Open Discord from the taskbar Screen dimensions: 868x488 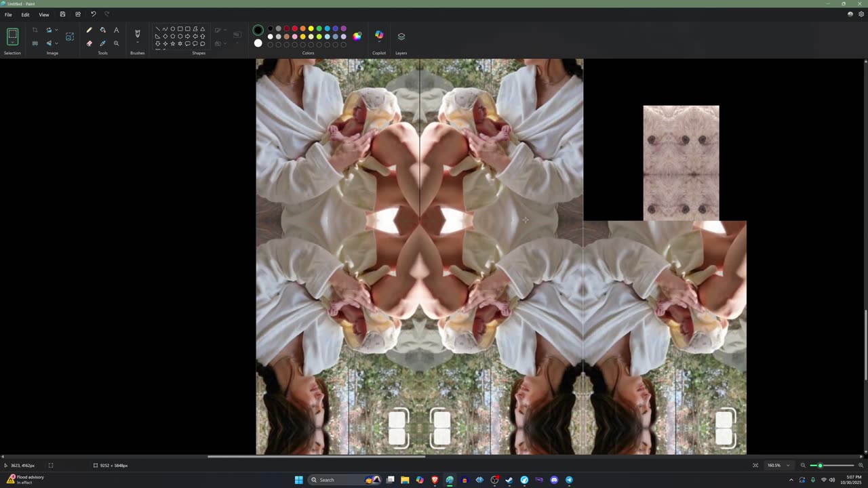[554, 480]
